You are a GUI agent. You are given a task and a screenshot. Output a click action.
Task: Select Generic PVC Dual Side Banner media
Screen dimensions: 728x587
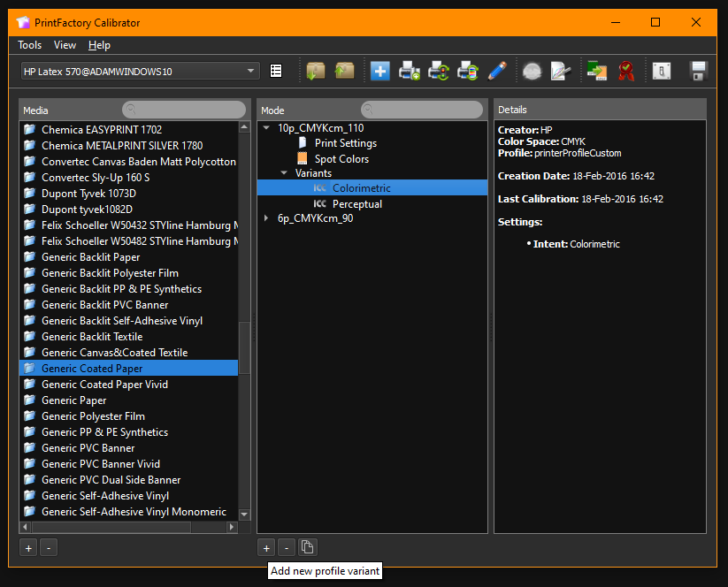[128, 480]
